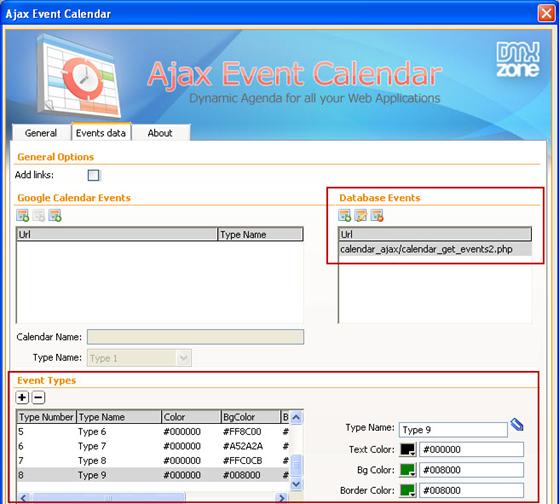Image resolution: width=559 pixels, height=504 pixels.
Task: Click the horizontal scrollbar thumb in event types
Action: click(x=109, y=498)
